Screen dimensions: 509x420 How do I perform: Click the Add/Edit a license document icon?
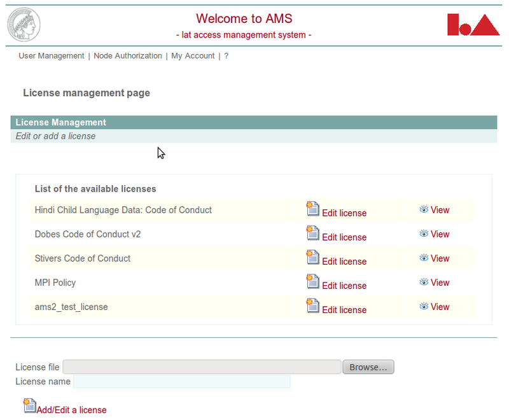click(x=30, y=406)
